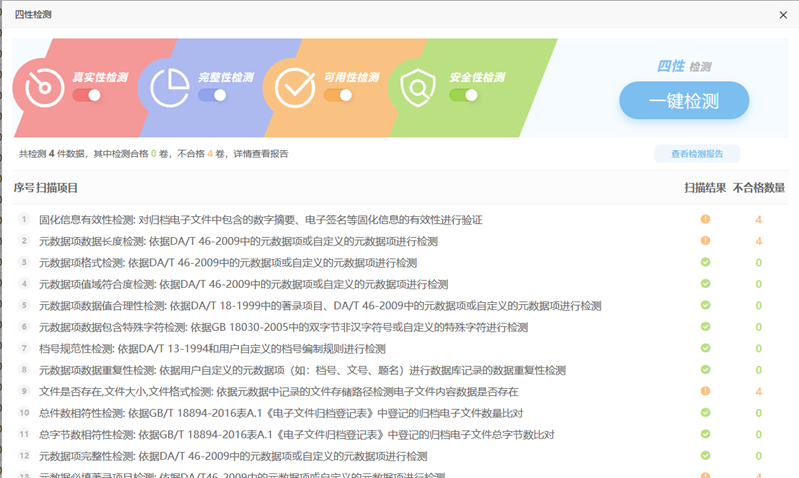799x478 pixels.
Task: Click the 四性检测 dialog title
Action: 33,15
